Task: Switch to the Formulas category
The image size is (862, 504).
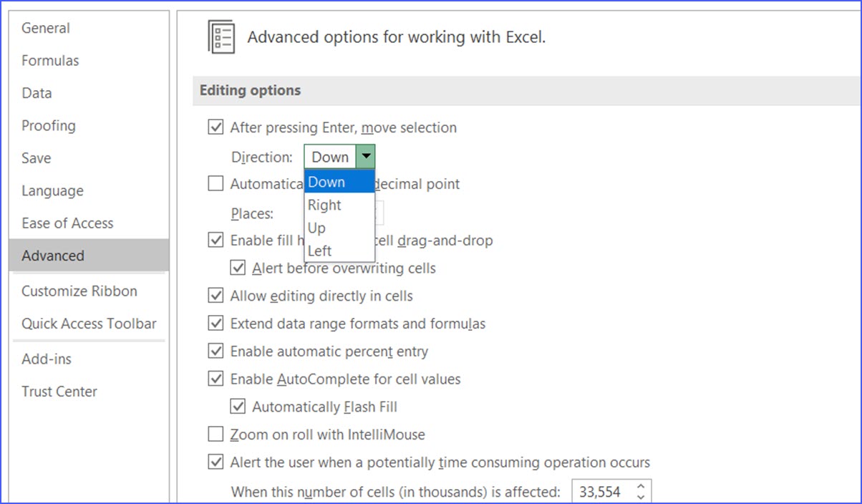Action: click(50, 60)
